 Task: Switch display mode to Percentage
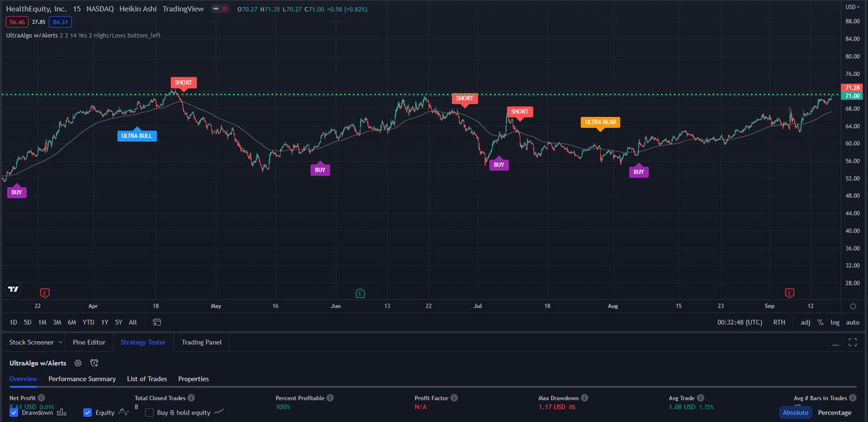[833, 412]
